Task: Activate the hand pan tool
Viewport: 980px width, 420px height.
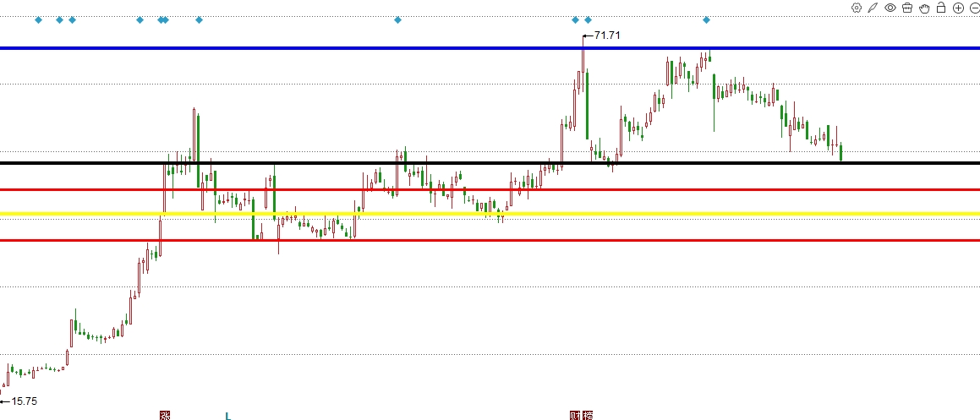Action: (924, 8)
